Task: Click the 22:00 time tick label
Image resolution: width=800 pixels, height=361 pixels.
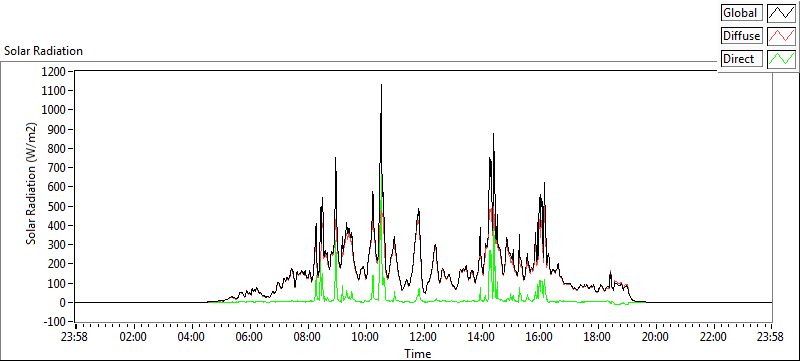Action: point(713,337)
